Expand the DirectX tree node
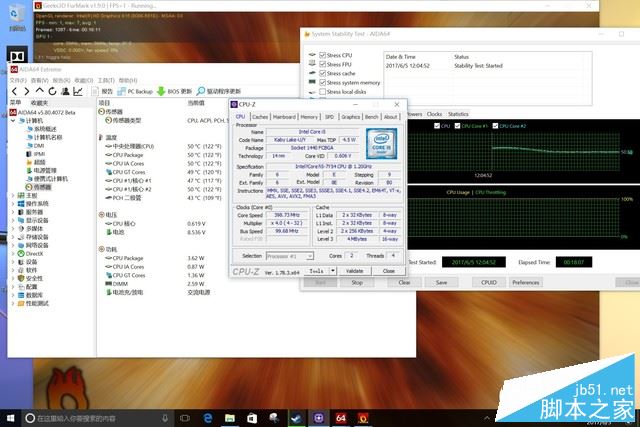Image resolution: width=640 pixels, height=427 pixels. click(13, 254)
